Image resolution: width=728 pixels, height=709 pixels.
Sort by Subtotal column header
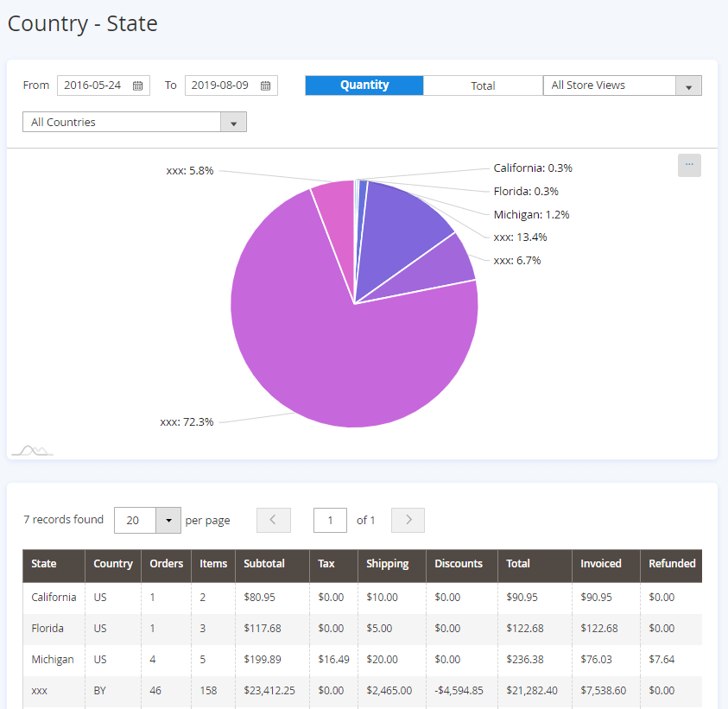click(x=264, y=564)
